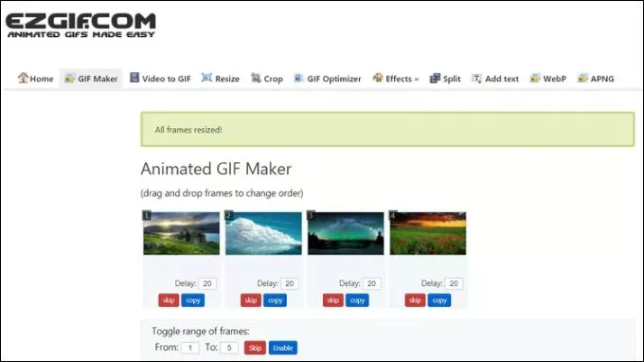Click the Home house icon

23,78
